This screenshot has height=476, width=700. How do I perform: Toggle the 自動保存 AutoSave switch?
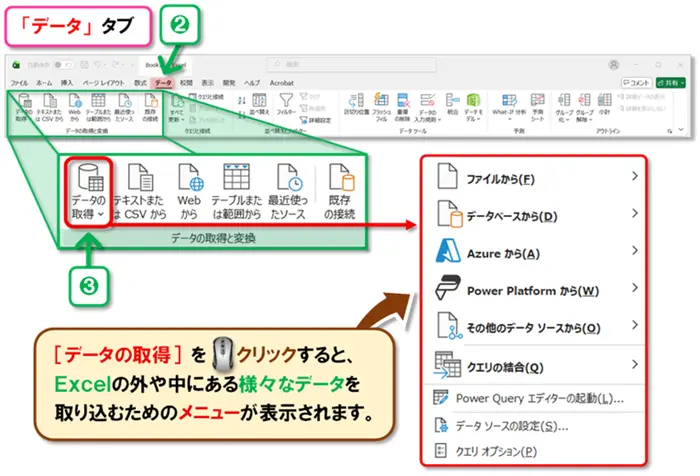(64, 65)
